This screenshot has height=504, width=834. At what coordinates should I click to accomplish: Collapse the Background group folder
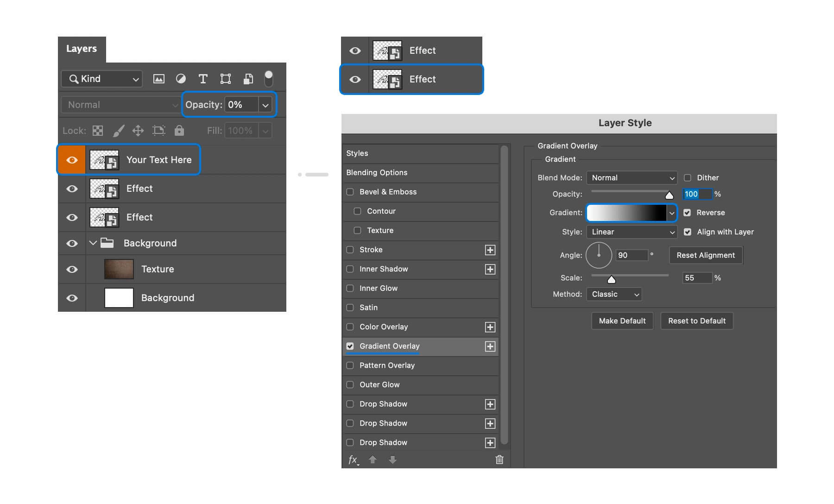click(93, 243)
